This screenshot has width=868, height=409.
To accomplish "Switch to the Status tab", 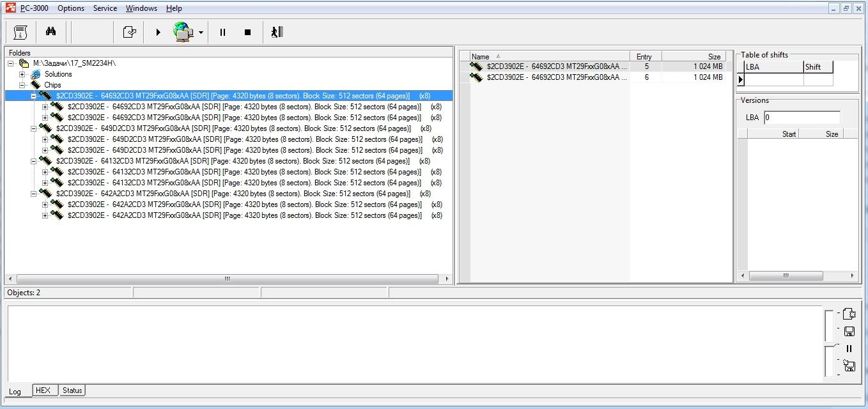I will 72,390.
